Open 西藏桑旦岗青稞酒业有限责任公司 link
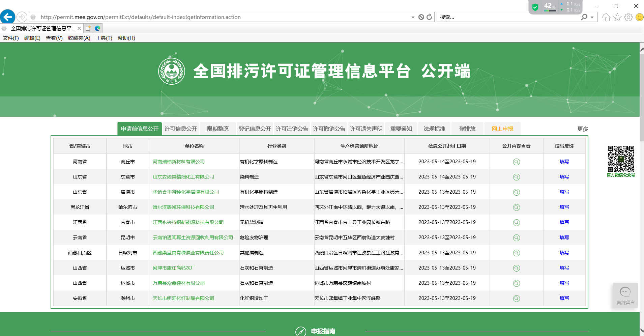 pos(188,253)
